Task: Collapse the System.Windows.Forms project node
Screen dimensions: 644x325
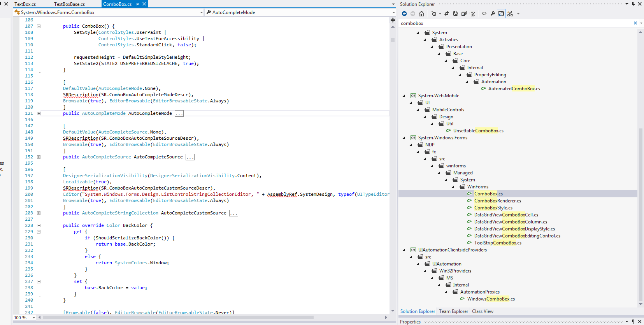Action: 404,138
